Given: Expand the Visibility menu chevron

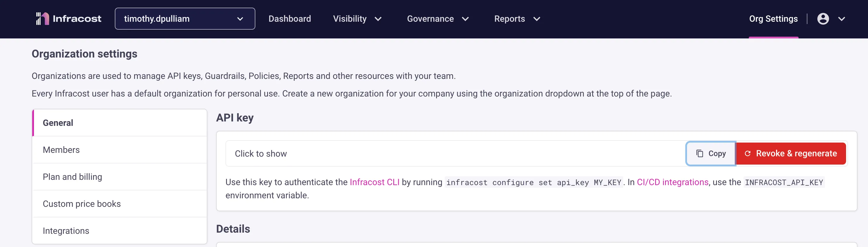Looking at the screenshot, I should tap(378, 19).
